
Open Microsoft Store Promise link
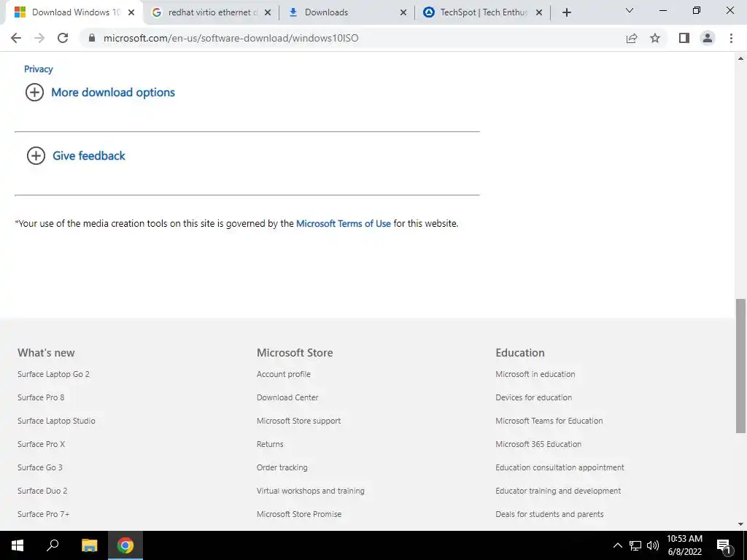pyautogui.click(x=299, y=514)
